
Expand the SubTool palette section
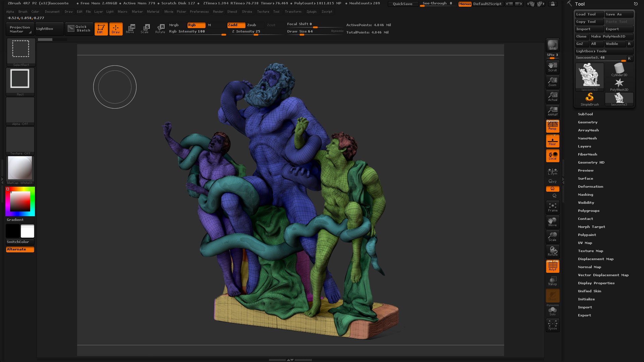pyautogui.click(x=585, y=114)
